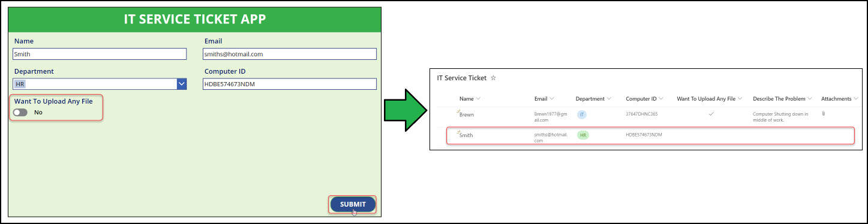Click the IT SERVICE TICKET APP header

click(195, 19)
